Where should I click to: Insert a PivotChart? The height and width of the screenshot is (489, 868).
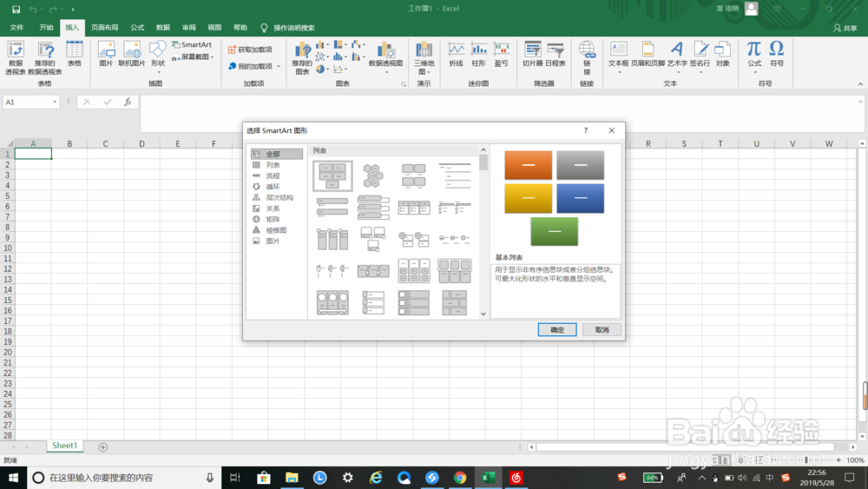(386, 57)
